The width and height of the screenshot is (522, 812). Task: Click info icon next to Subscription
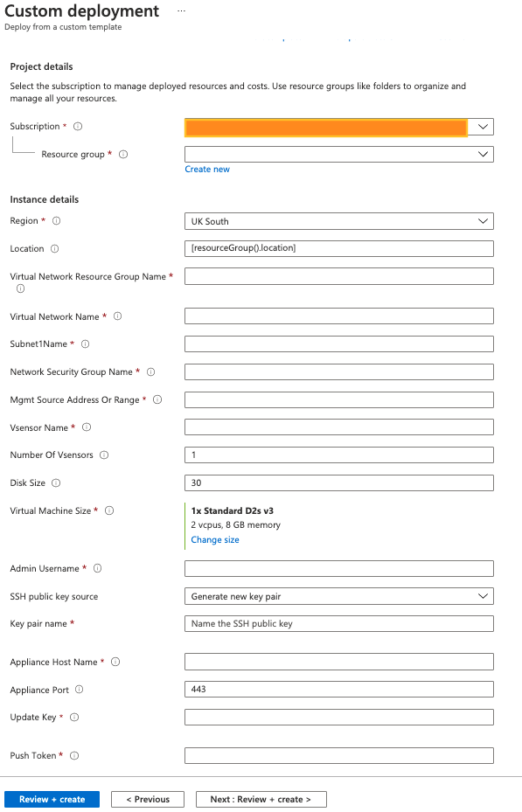pyautogui.click(x=78, y=127)
